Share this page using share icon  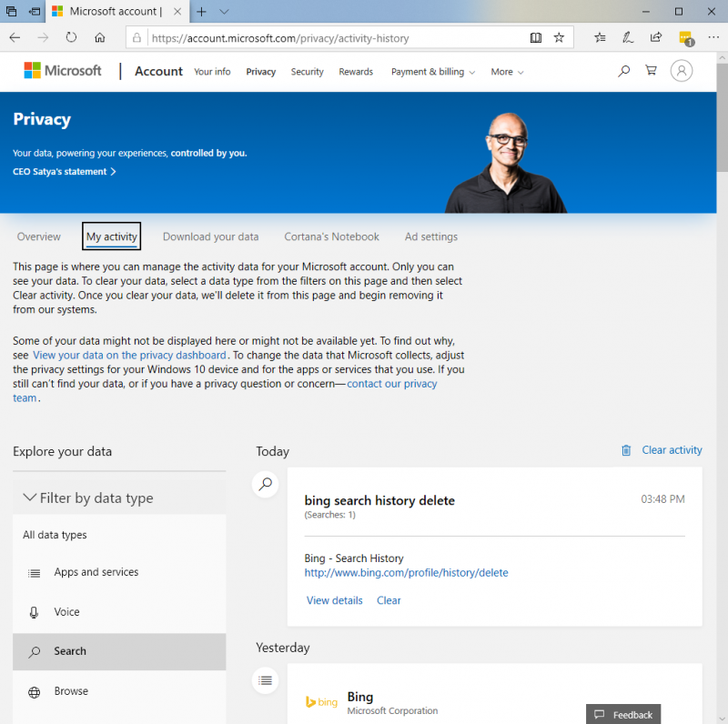(656, 37)
